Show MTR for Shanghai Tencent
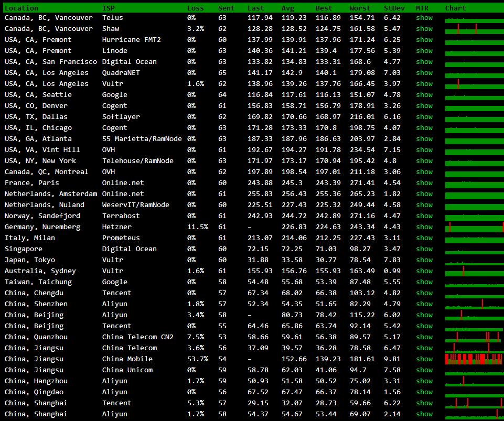This screenshot has width=504, height=421. pos(424,403)
